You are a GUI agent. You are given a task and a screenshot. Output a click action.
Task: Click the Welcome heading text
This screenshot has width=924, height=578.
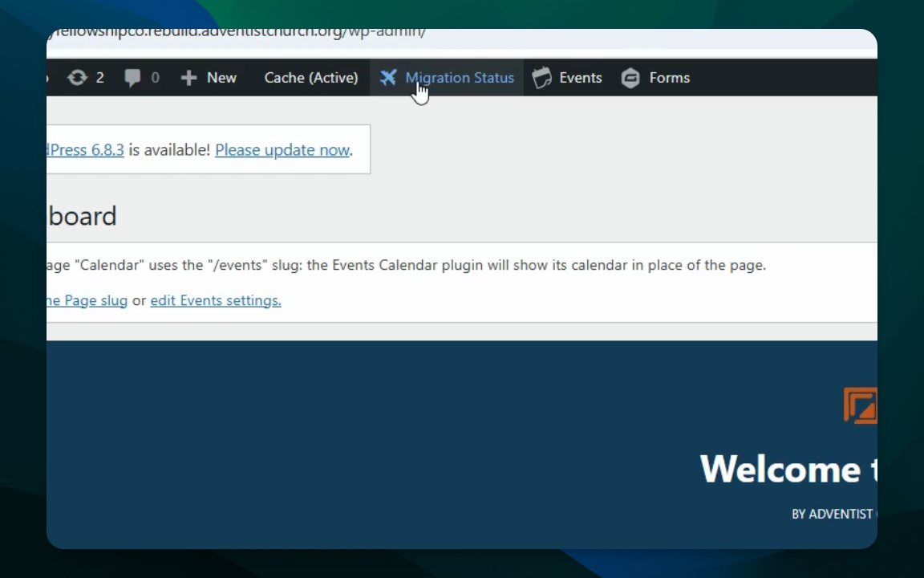click(x=788, y=470)
